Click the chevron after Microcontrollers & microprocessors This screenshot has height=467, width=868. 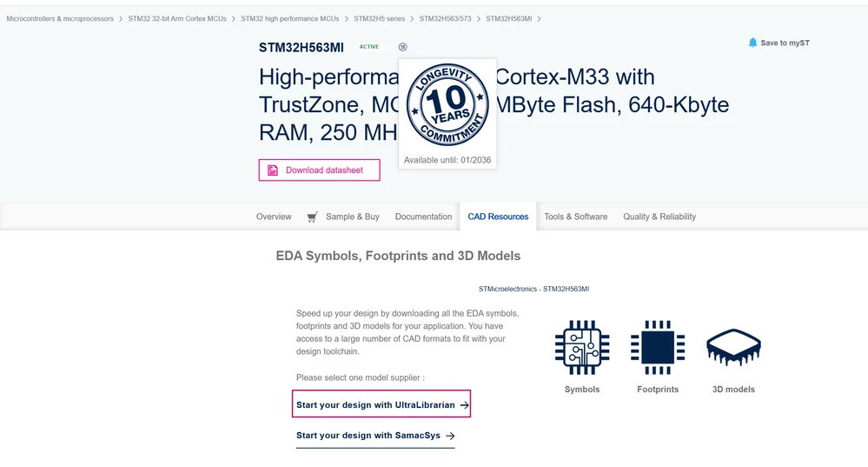(x=121, y=19)
